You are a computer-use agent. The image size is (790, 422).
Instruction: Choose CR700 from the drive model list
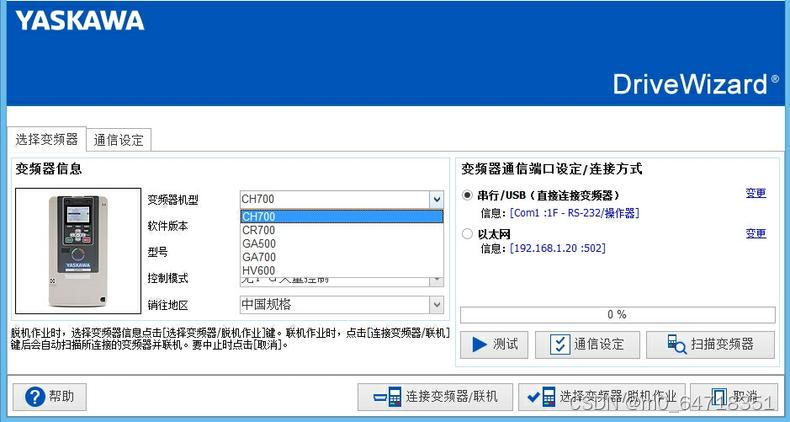click(x=342, y=230)
